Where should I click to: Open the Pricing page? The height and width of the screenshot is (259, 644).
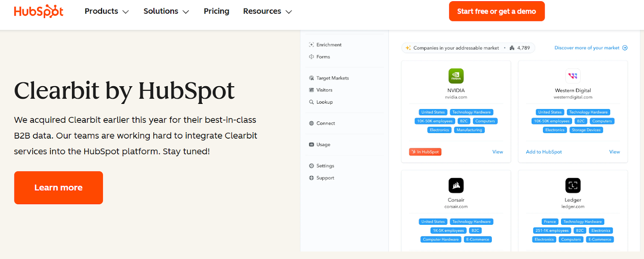coord(217,11)
